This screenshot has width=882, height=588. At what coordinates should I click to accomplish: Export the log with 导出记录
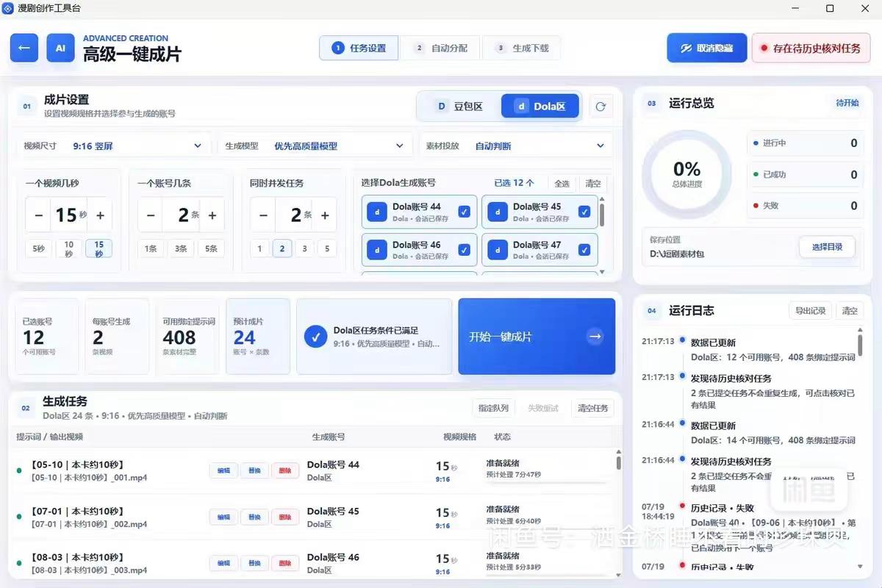click(810, 311)
